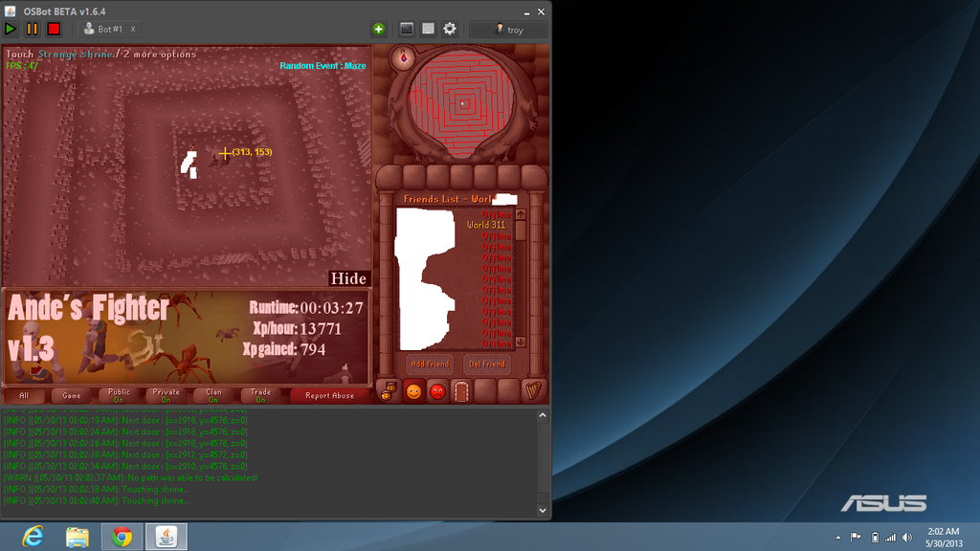Viewport: 980px width, 551px height.
Task: Open OSBot settings gear icon
Action: [450, 30]
